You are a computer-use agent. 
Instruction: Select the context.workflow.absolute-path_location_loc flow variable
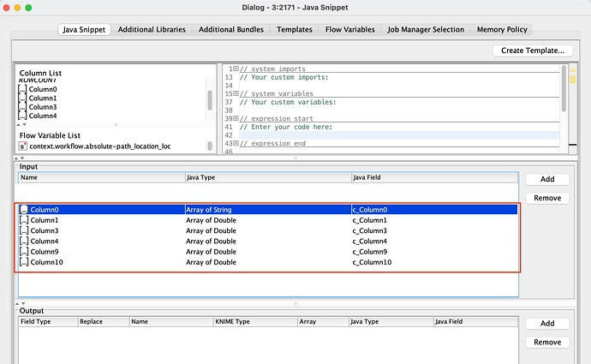(100, 146)
